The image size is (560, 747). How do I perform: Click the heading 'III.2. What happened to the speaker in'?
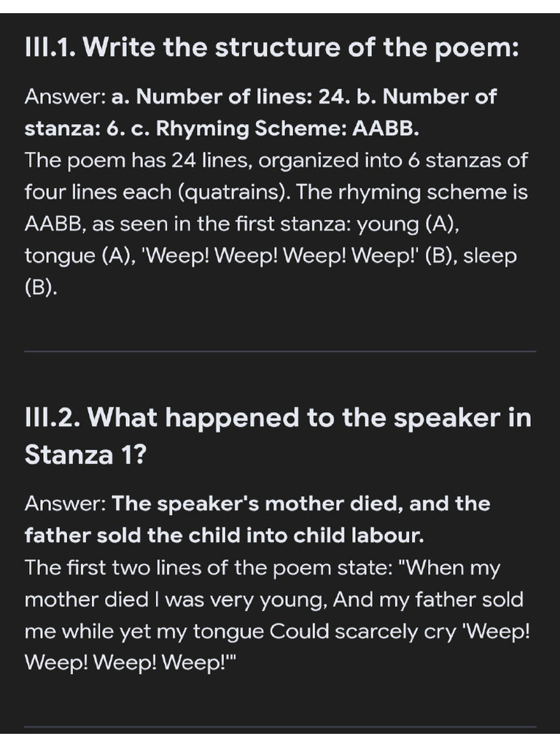[x=278, y=418]
